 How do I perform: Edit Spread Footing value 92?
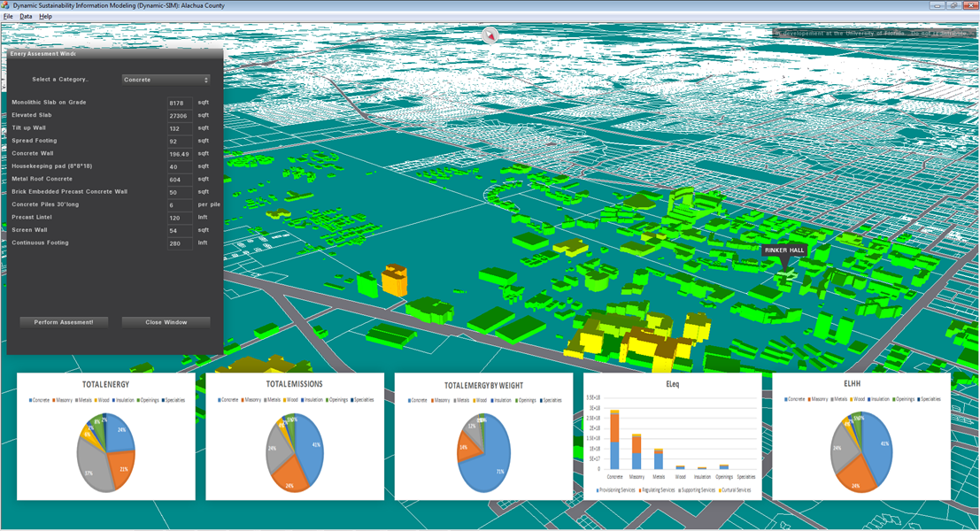coord(180,142)
